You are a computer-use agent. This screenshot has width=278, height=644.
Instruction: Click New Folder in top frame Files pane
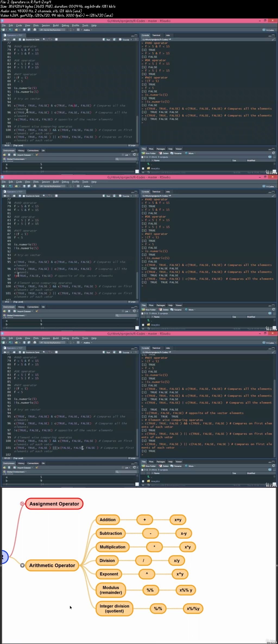tap(149, 153)
